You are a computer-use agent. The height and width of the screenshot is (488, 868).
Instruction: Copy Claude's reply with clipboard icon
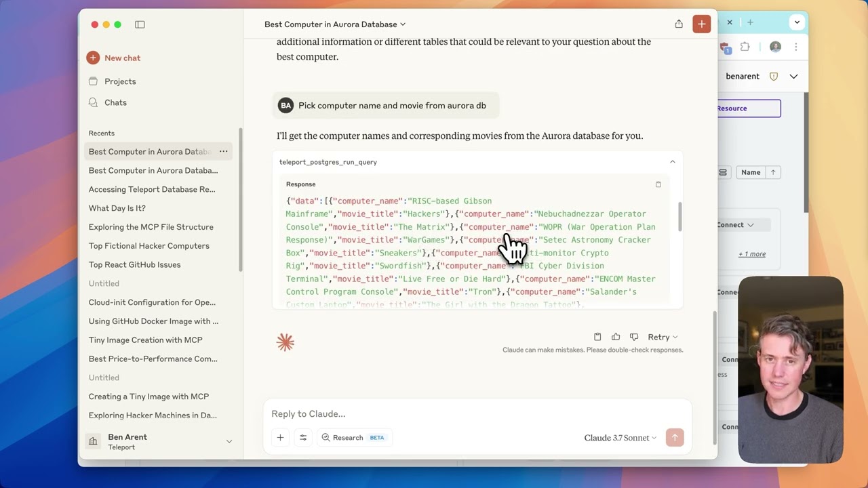click(x=597, y=337)
